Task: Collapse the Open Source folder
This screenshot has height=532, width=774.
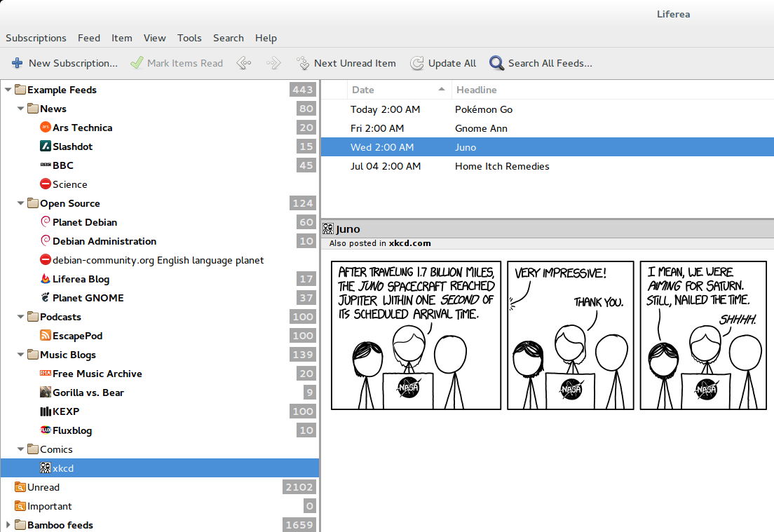Action: pyautogui.click(x=21, y=203)
